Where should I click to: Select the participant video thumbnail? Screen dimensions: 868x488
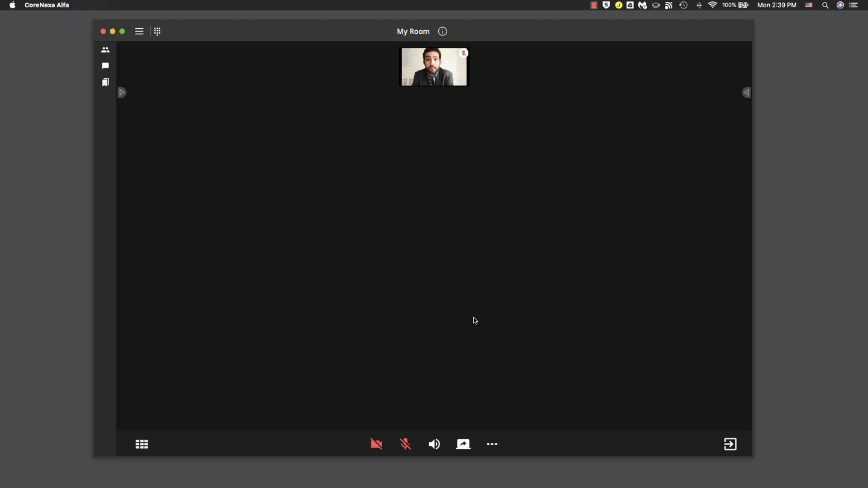(x=434, y=67)
